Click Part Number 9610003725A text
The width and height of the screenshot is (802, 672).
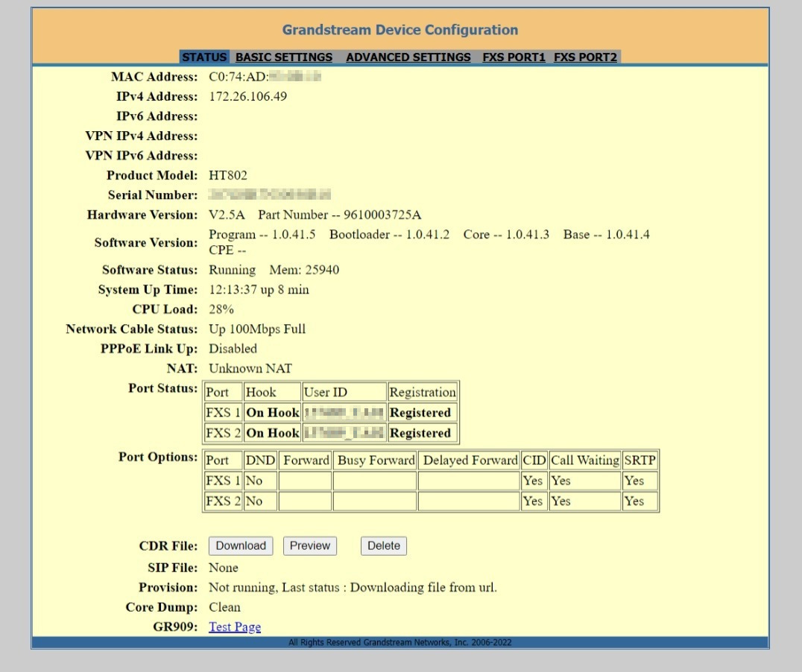point(340,215)
